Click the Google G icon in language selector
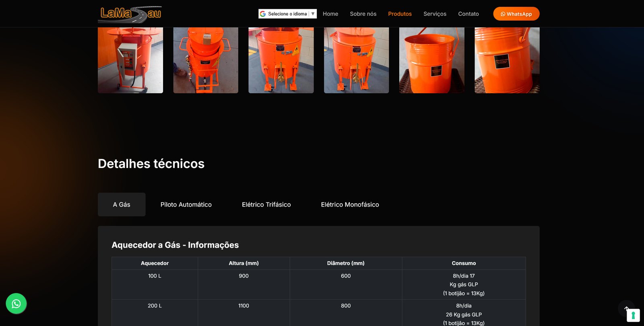644x326 pixels. (x=263, y=14)
